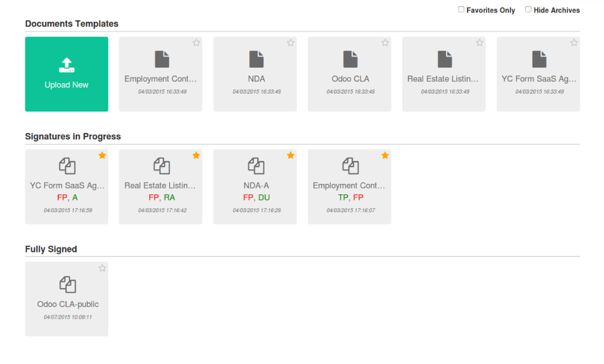Click the 'Odoo CLA-public' document name

click(x=68, y=304)
